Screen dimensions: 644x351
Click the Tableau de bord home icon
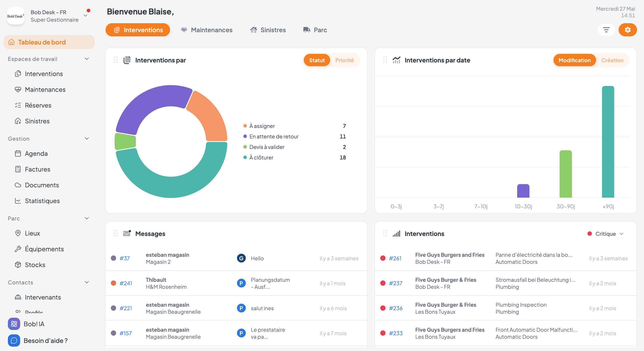tap(11, 42)
